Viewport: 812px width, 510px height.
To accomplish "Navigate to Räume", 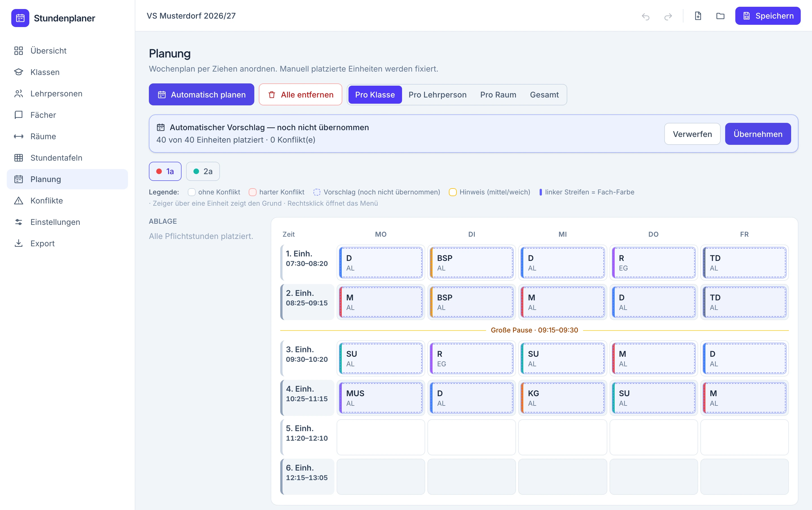I will [67, 136].
